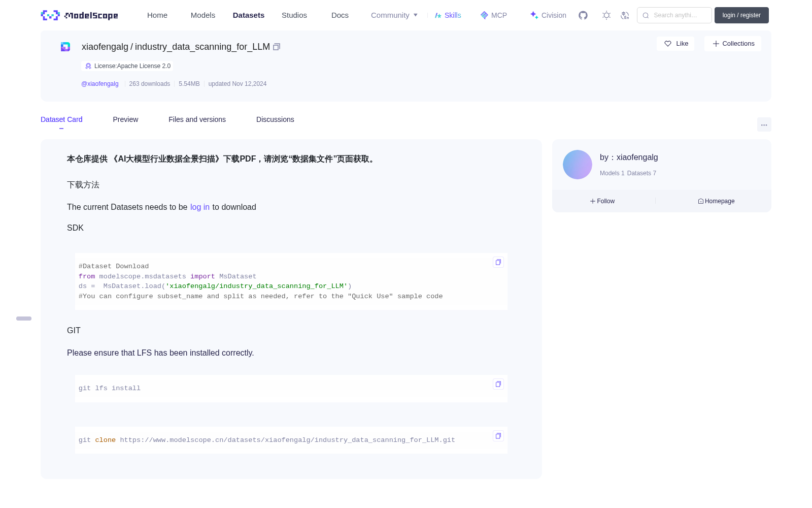Switch to the Discussions tab
The image size is (812, 508).
pos(275,119)
